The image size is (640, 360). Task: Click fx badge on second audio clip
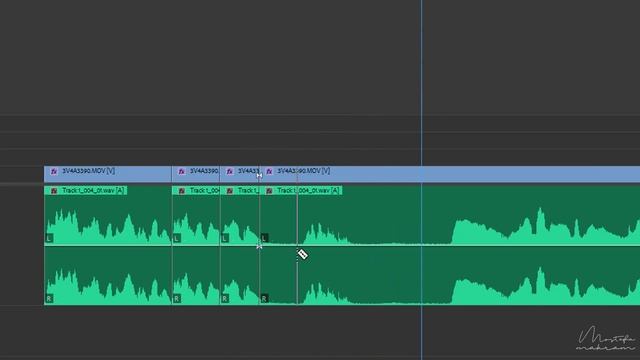182,191
